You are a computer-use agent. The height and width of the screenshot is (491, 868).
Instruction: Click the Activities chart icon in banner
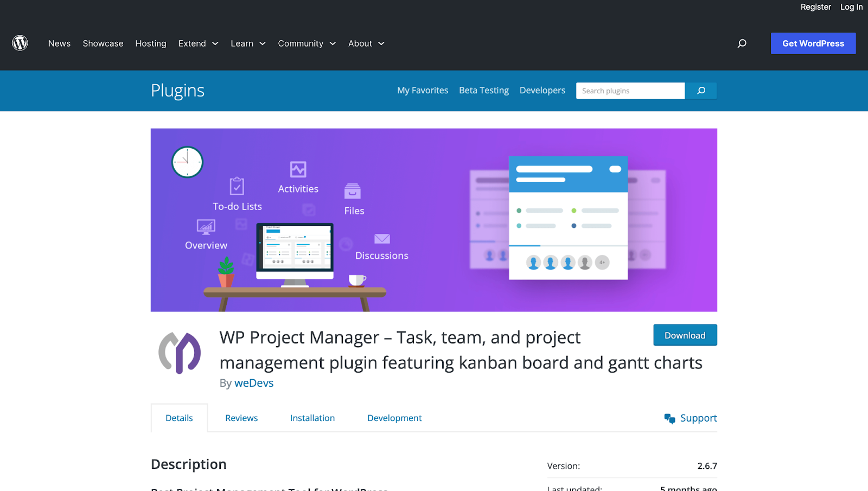point(298,169)
